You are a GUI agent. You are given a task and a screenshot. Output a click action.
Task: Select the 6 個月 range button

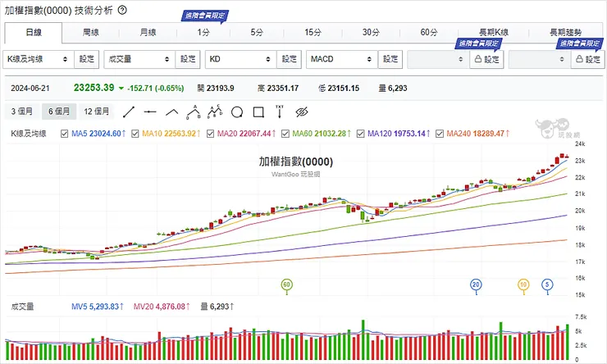point(59,111)
